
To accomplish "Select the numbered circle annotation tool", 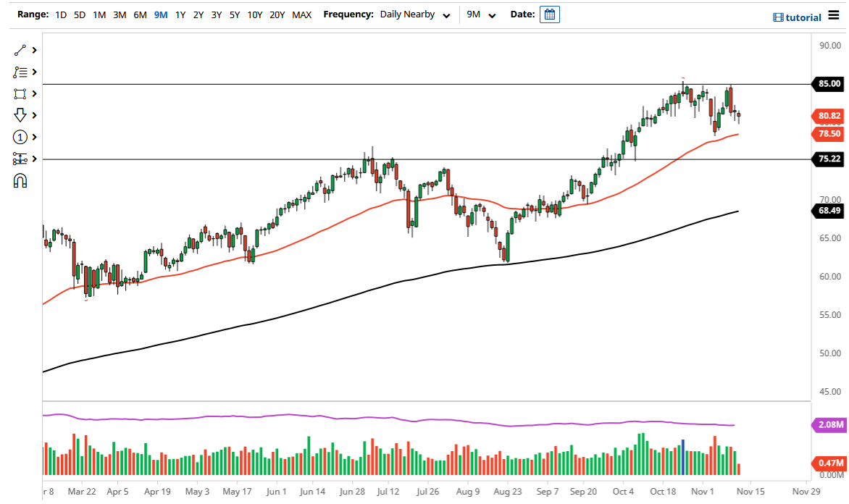I will click(20, 137).
